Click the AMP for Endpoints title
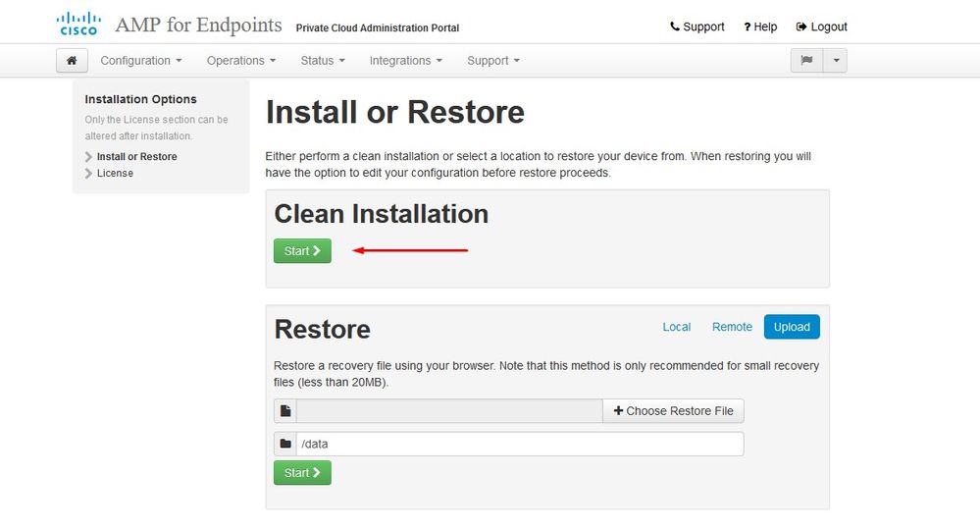This screenshot has width=980, height=529. [199, 25]
